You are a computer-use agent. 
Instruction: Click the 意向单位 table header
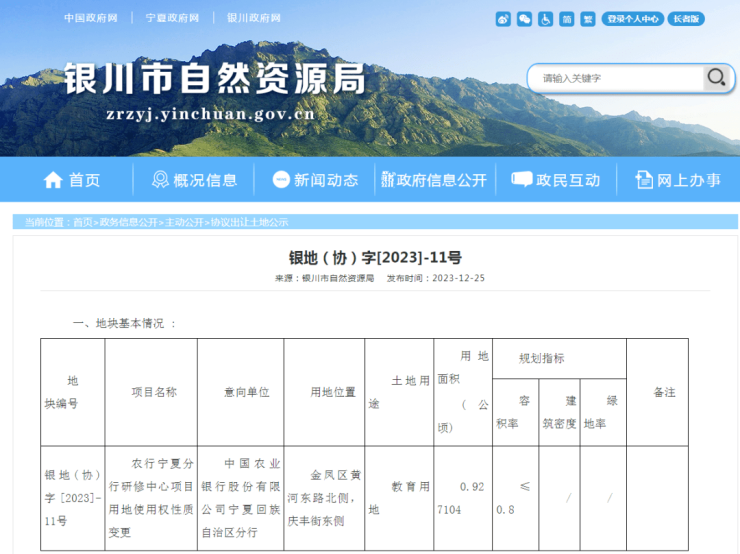click(246, 392)
